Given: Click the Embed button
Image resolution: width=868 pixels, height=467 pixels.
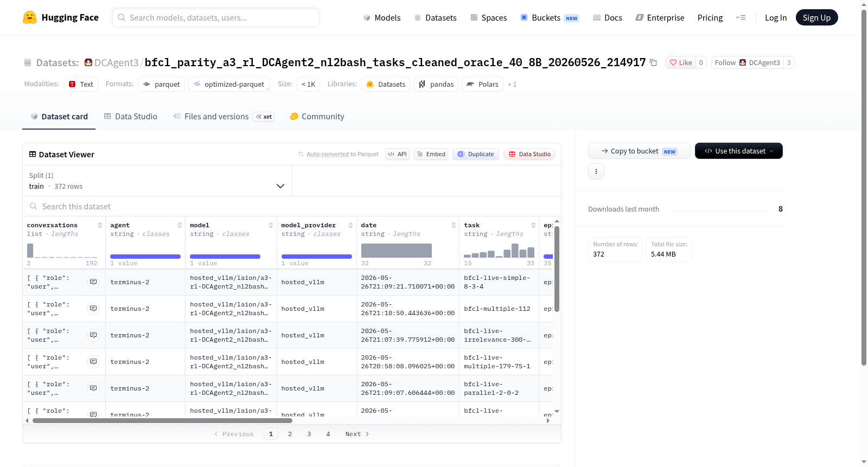Looking at the screenshot, I should coord(431,154).
